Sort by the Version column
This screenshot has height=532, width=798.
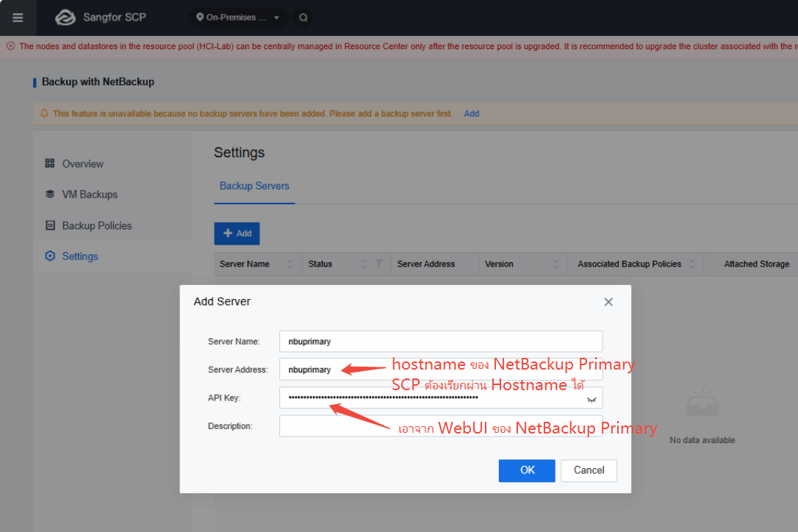coord(556,264)
